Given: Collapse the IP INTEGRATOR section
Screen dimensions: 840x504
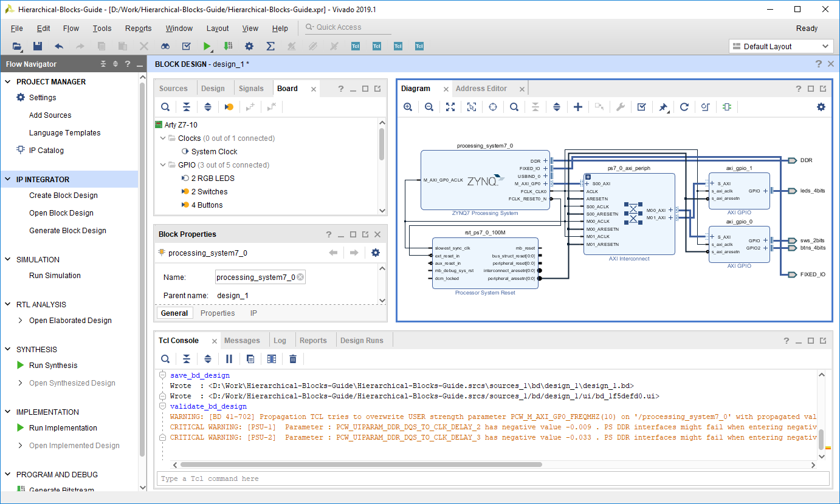Looking at the screenshot, I should click(8, 180).
